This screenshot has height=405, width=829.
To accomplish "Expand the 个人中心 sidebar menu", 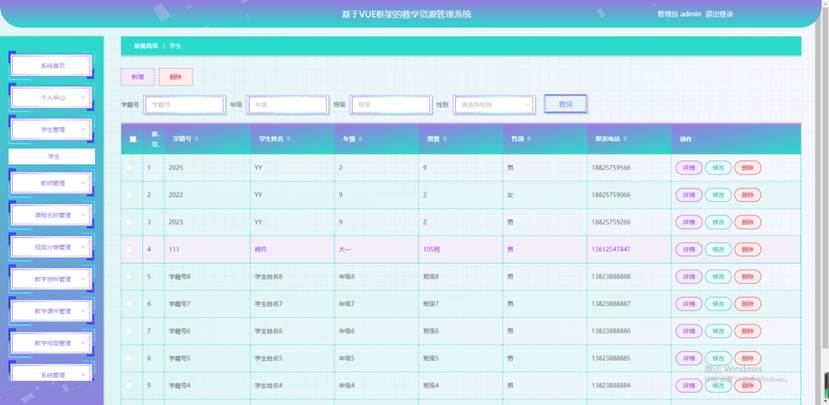I will [52, 98].
